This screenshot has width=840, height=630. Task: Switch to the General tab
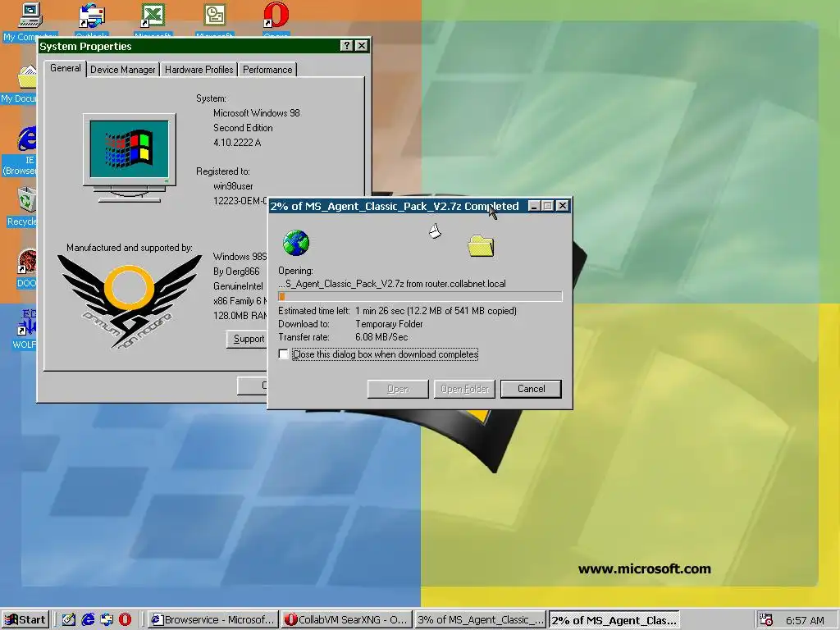pos(66,68)
